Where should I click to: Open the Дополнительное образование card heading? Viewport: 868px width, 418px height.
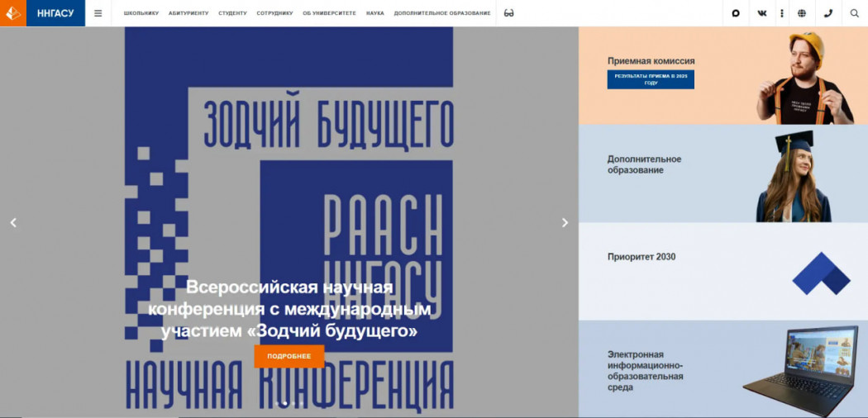pos(644,164)
